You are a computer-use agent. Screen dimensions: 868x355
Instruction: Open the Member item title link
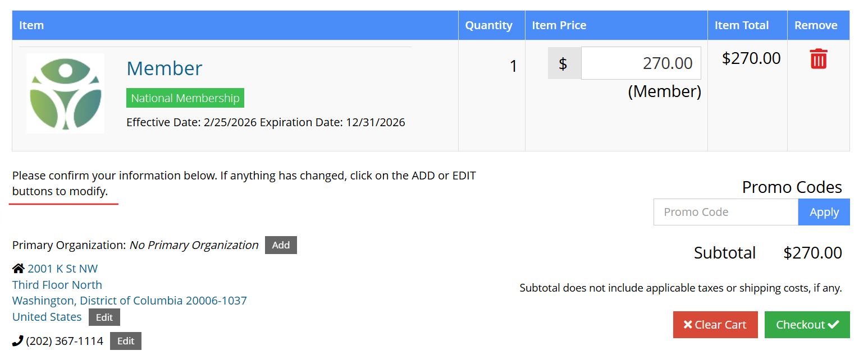coord(164,68)
